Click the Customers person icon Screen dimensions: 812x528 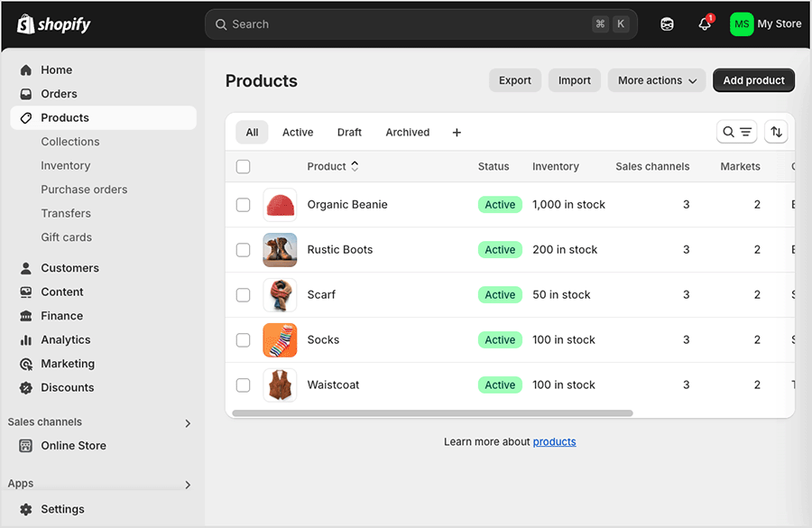(26, 268)
